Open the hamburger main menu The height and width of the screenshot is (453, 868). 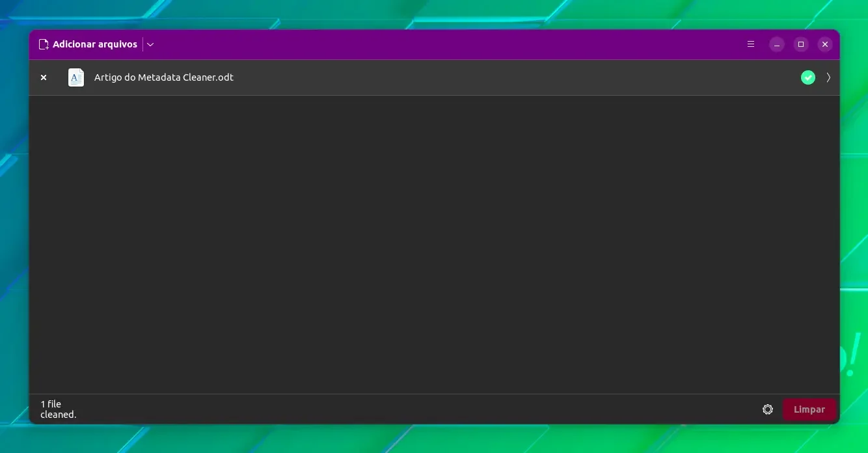pyautogui.click(x=751, y=44)
